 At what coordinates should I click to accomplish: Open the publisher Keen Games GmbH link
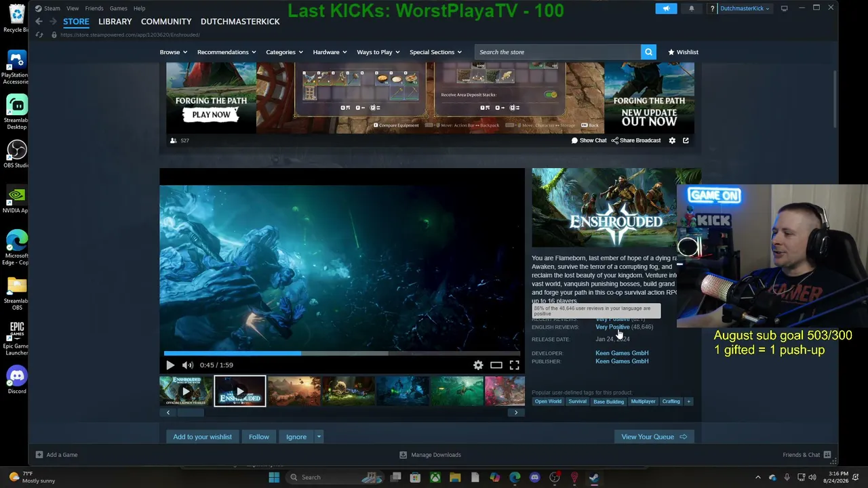pos(622,361)
